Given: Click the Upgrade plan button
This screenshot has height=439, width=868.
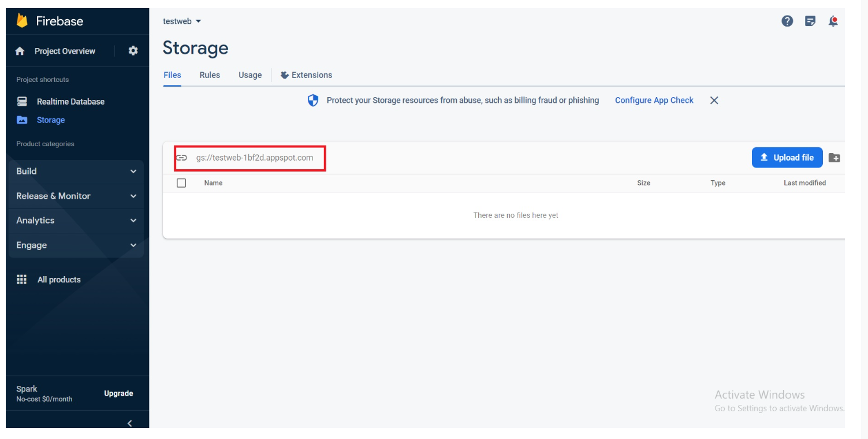Looking at the screenshot, I should point(118,393).
